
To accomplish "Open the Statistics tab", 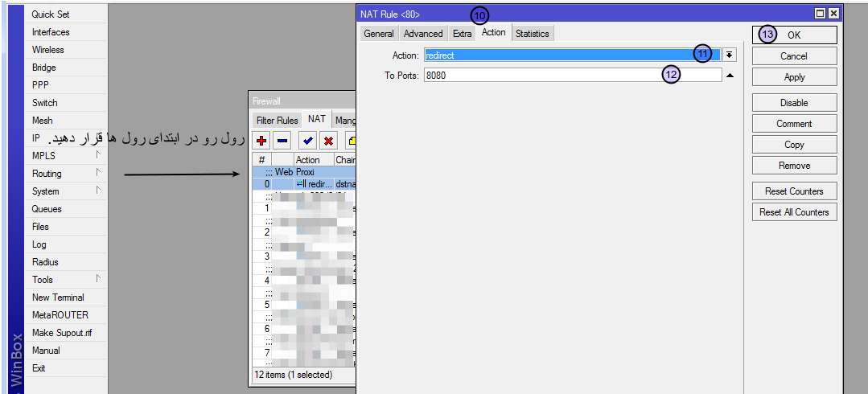I will (x=532, y=34).
